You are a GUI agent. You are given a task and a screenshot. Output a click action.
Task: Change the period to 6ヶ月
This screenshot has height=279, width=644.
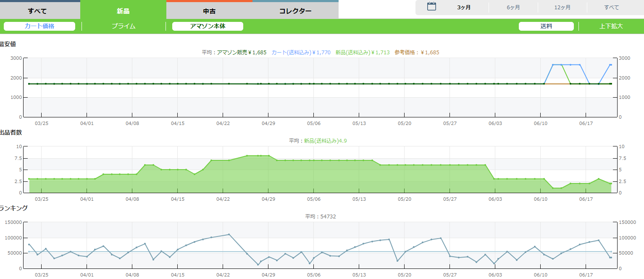point(513,8)
